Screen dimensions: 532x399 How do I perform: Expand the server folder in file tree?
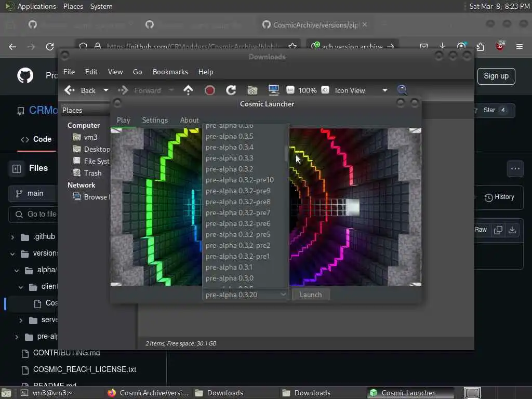click(21, 320)
